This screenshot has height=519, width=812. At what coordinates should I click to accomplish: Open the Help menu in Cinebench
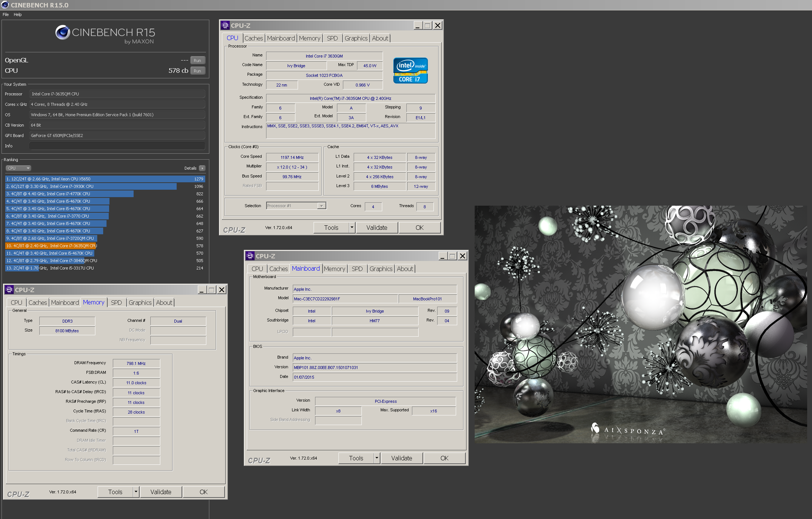point(18,14)
